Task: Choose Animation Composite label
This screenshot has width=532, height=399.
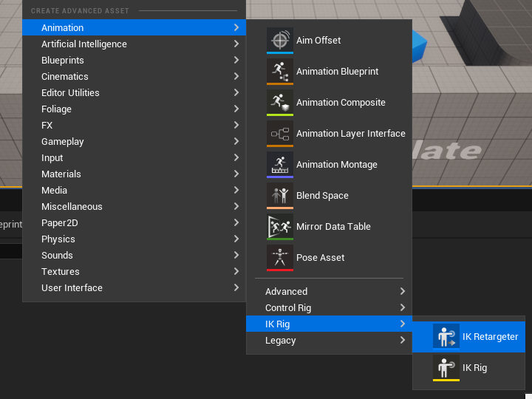Action: click(x=341, y=103)
